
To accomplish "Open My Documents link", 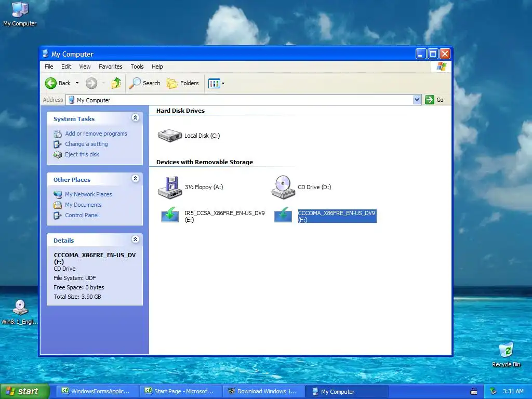I will (84, 205).
